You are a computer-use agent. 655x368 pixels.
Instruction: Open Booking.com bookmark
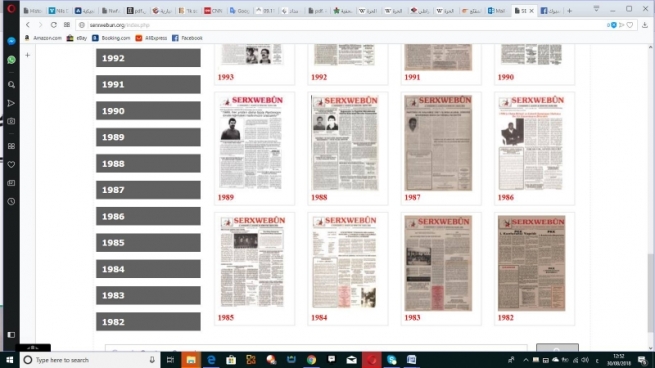(111, 38)
